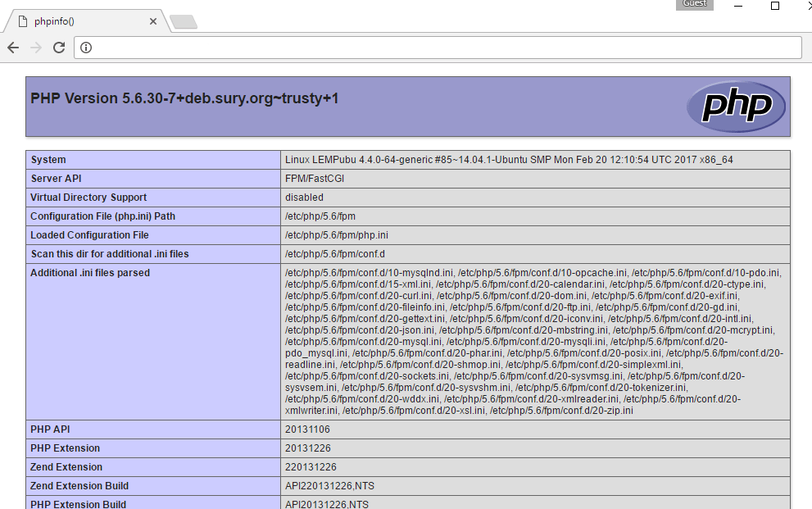This screenshot has height=509, width=812.
Task: Close the phpinfo() tab
Action: 153,21
